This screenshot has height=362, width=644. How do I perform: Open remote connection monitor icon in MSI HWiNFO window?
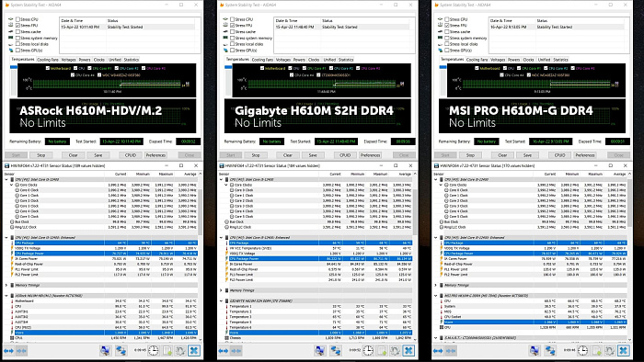[x=535, y=351]
